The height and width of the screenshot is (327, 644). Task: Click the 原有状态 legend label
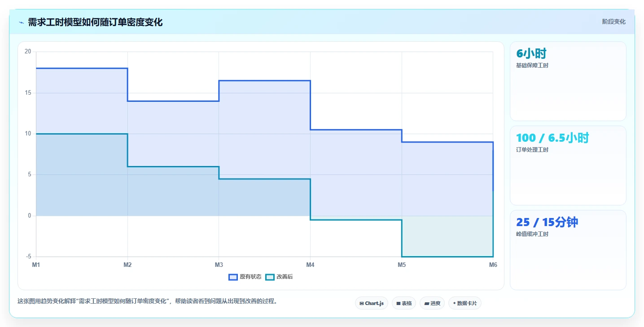point(250,277)
